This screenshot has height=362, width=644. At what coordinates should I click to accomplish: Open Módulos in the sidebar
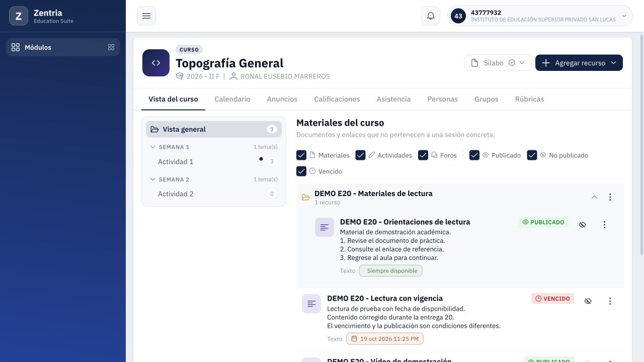coord(63,47)
